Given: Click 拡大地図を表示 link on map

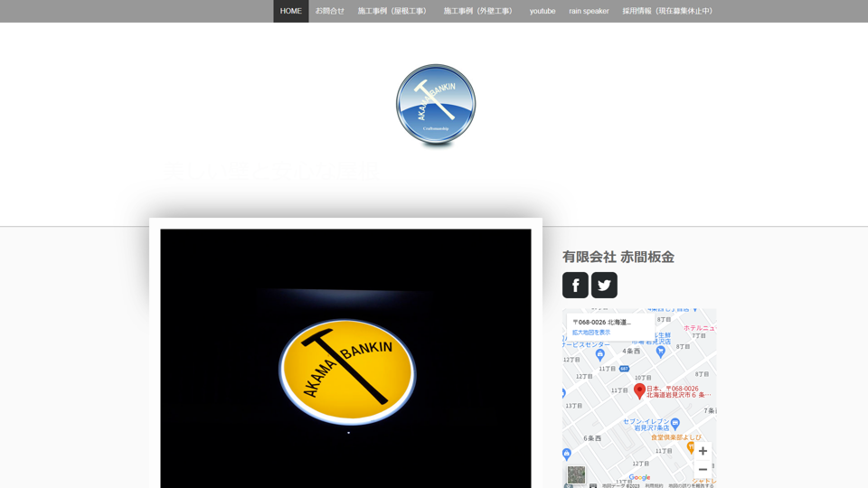Looking at the screenshot, I should pyautogui.click(x=591, y=333).
